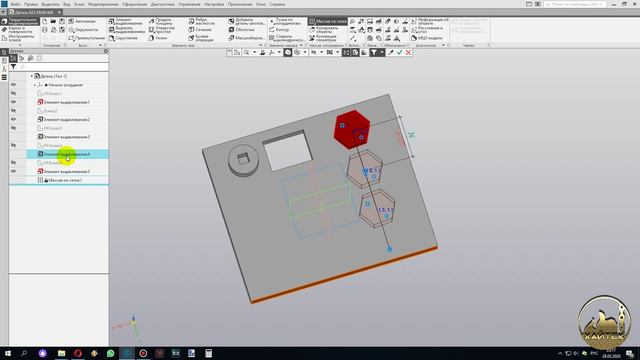Click the command search box at the top right

coord(575,4)
